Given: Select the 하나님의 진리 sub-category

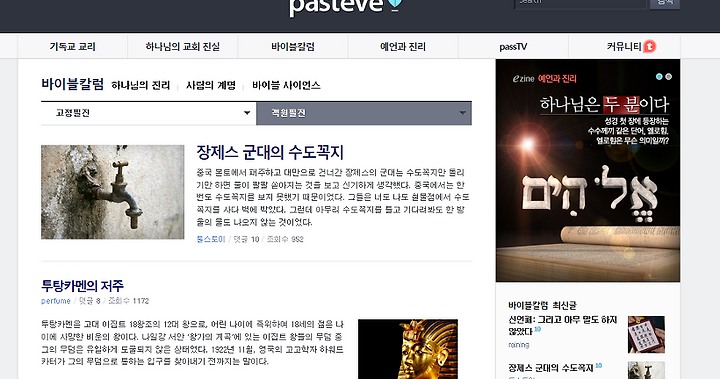Looking at the screenshot, I should tap(141, 85).
